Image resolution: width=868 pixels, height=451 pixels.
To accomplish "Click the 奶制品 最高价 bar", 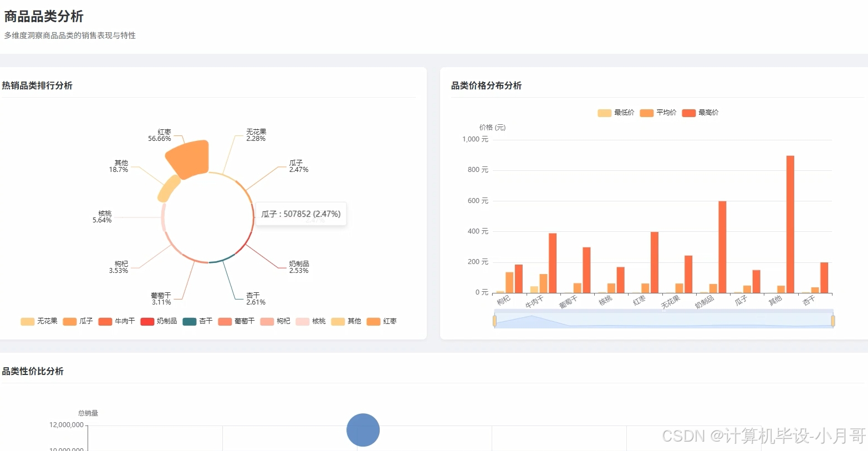I will (x=722, y=247).
